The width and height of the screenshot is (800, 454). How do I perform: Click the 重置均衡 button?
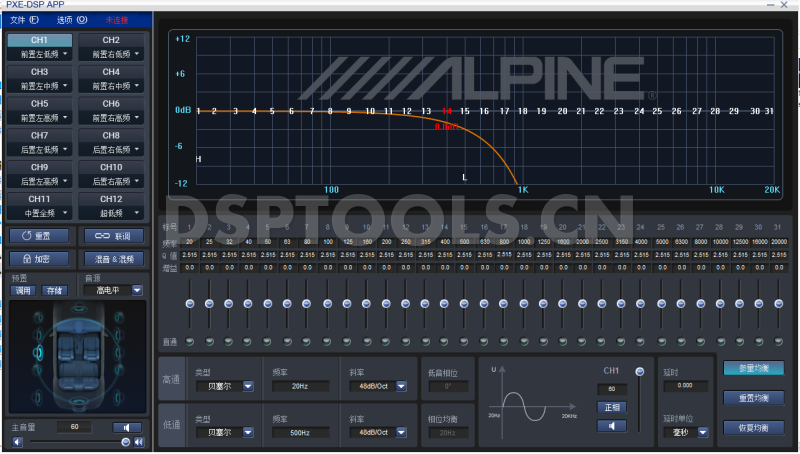click(754, 398)
